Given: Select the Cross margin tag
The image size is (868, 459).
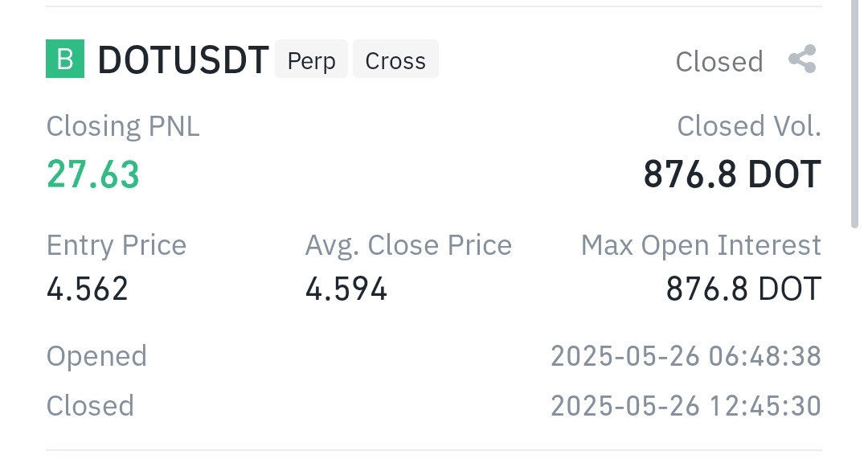Looking at the screenshot, I should [395, 60].
